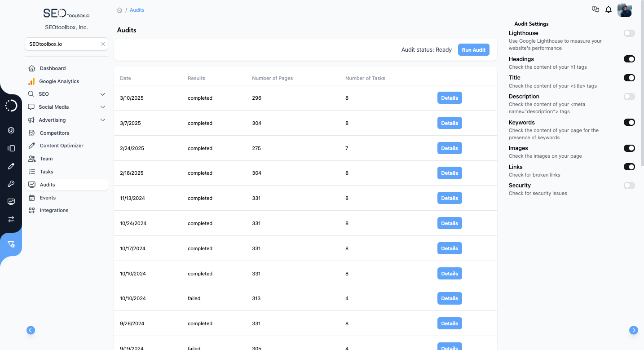Viewport: 644px width, 350px height.
Task: Open the Competitors page
Action: pos(54,133)
